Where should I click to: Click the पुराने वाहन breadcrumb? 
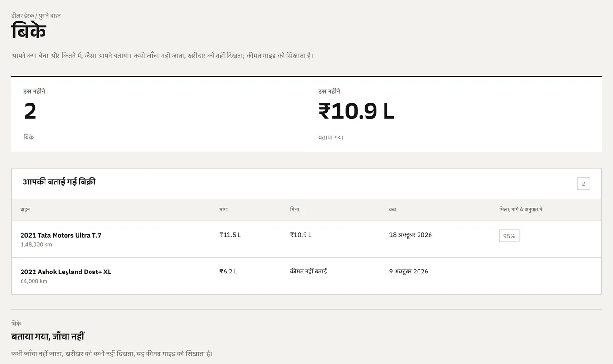(50, 16)
